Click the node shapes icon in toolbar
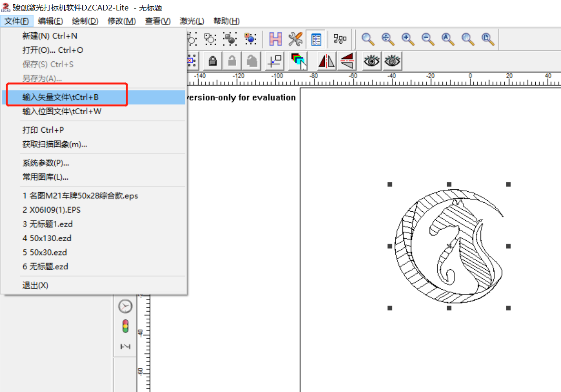The width and height of the screenshot is (561, 392). click(340, 39)
